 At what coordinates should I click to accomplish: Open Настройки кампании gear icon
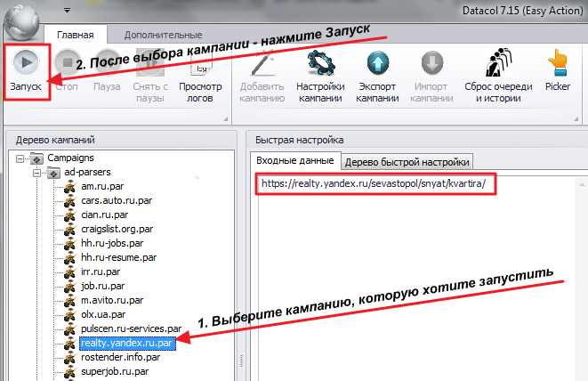click(x=320, y=62)
